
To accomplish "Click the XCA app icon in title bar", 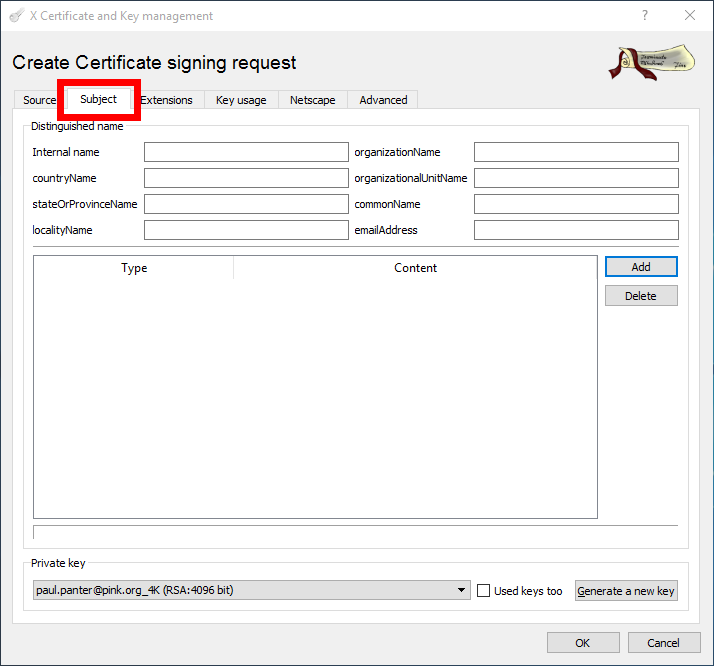I will coord(17,16).
